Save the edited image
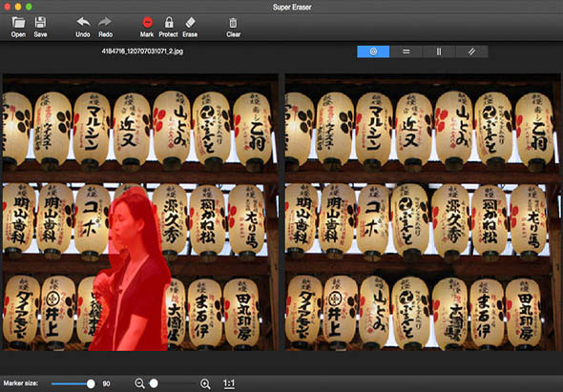This screenshot has width=563, height=392. [40, 27]
